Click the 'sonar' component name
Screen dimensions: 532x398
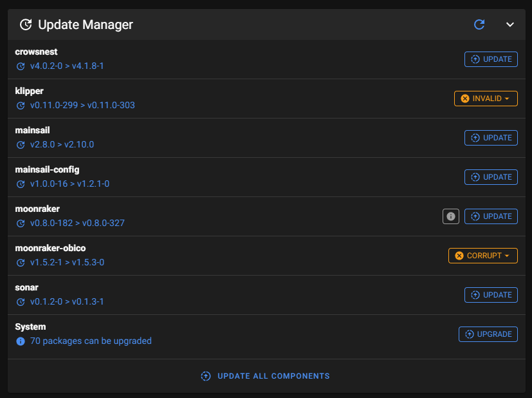point(26,288)
